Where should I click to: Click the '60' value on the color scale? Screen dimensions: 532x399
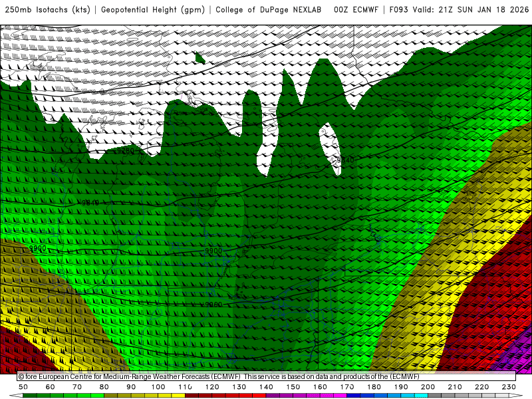[50, 387]
